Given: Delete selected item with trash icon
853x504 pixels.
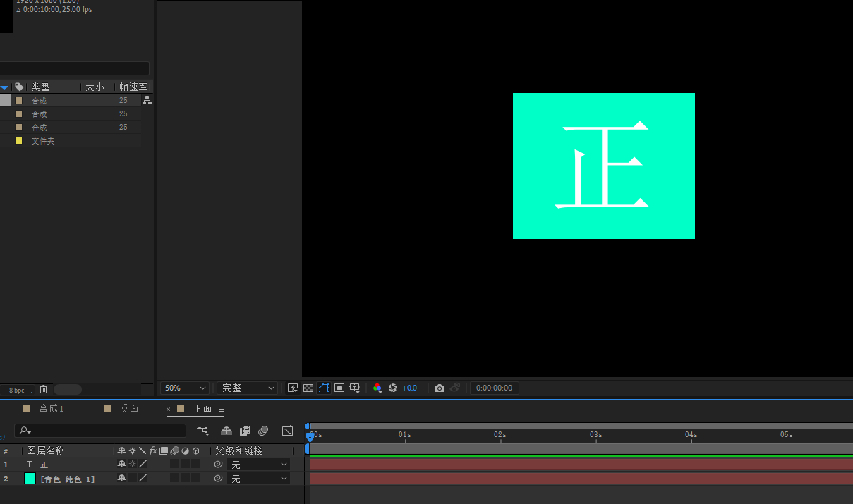Looking at the screenshot, I should pyautogui.click(x=43, y=389).
